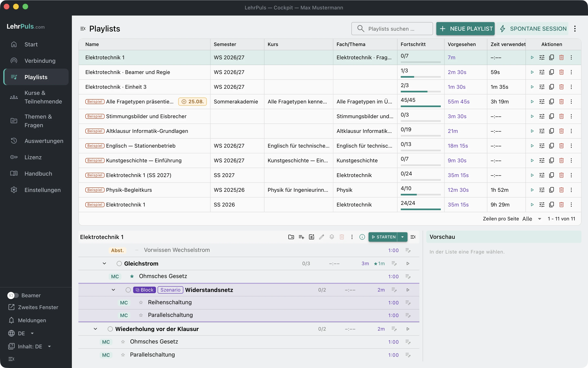Open the Starten dropdown arrow
Image resolution: width=588 pixels, height=368 pixels.
(x=402, y=237)
